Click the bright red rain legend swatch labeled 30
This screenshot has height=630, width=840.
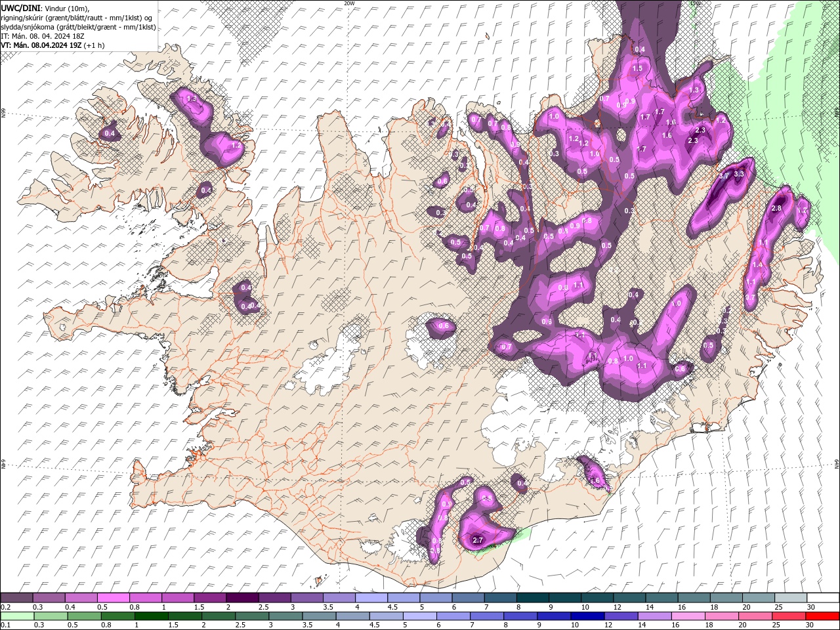pos(822,616)
